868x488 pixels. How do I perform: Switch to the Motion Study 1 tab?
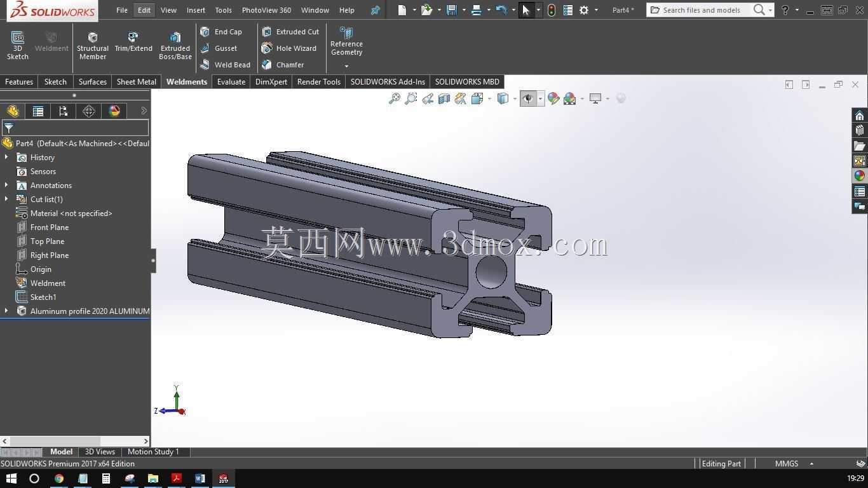(x=153, y=452)
